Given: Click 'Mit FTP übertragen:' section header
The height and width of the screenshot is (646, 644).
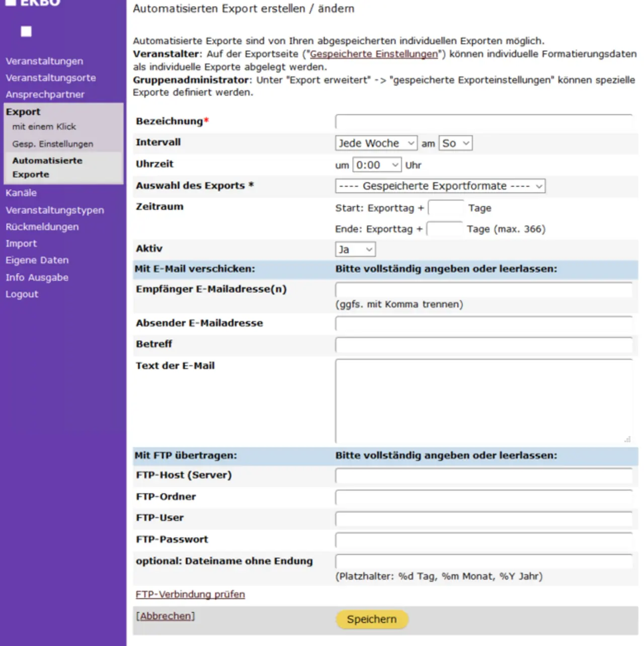Looking at the screenshot, I should tap(186, 455).
